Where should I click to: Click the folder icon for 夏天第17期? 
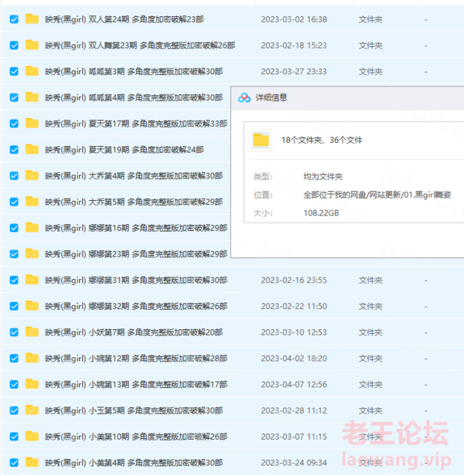coord(32,124)
